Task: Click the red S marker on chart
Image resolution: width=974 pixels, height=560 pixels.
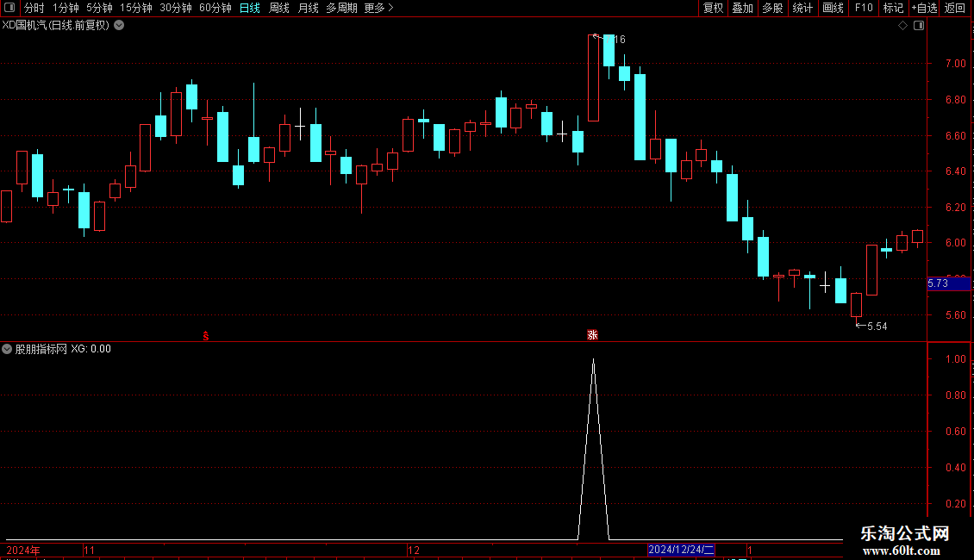Action: click(206, 336)
